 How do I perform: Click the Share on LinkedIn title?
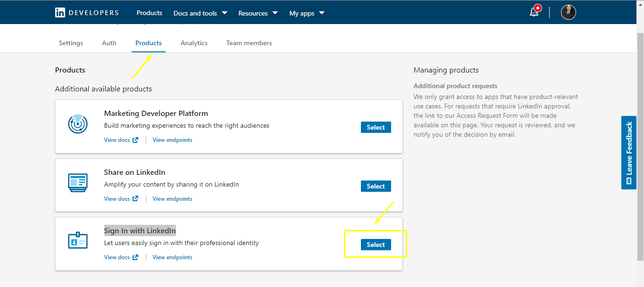pyautogui.click(x=134, y=172)
